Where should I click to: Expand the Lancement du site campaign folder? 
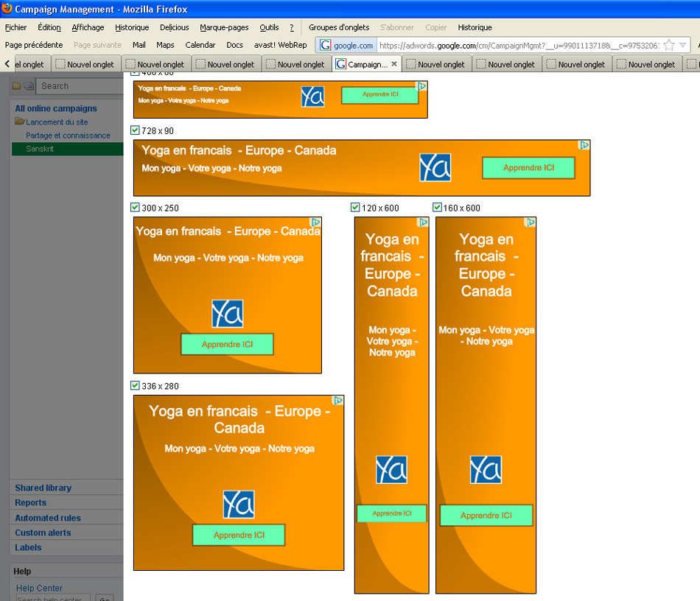click(20, 122)
